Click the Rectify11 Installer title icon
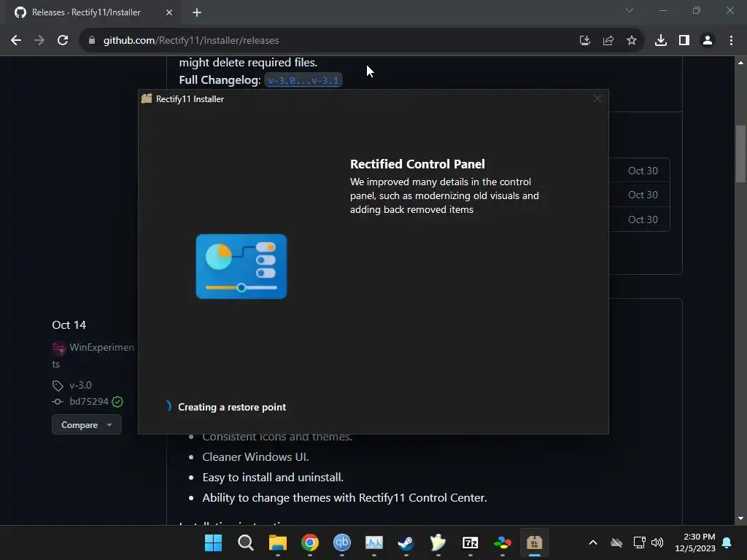This screenshot has height=560, width=747. pos(147,98)
